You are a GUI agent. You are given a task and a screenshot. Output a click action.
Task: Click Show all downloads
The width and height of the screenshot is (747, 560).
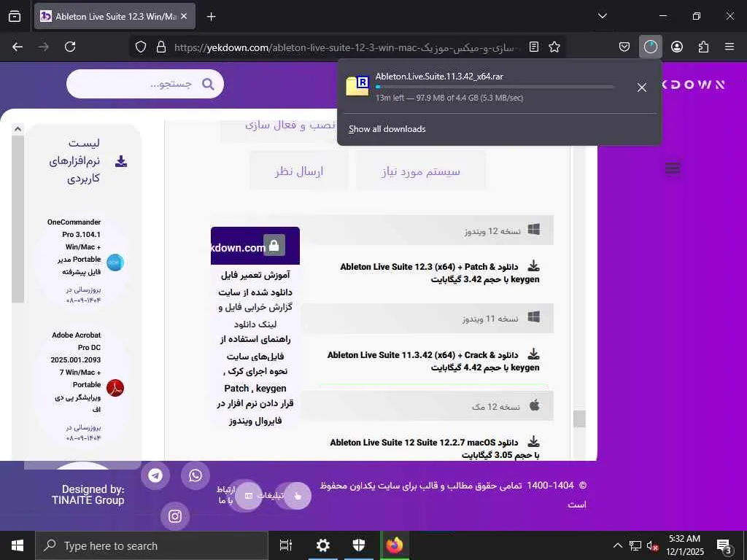pyautogui.click(x=387, y=129)
